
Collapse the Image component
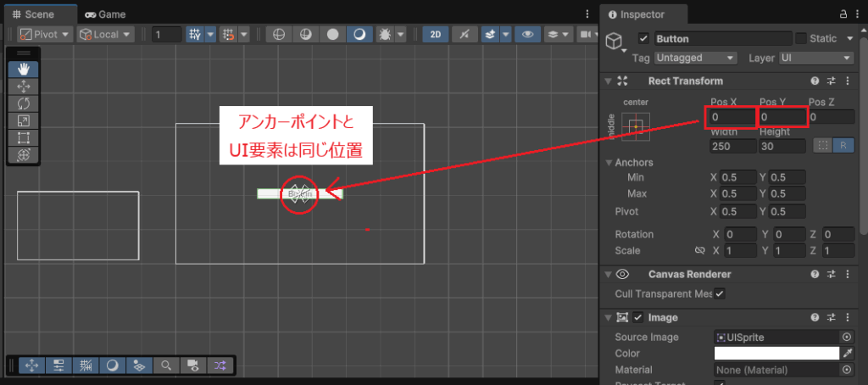[609, 317]
